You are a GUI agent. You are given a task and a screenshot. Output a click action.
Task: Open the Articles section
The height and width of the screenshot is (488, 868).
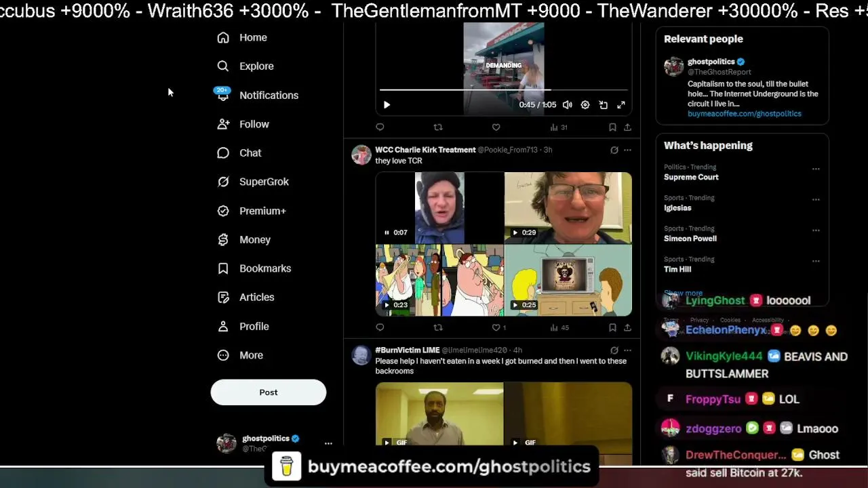point(245,297)
